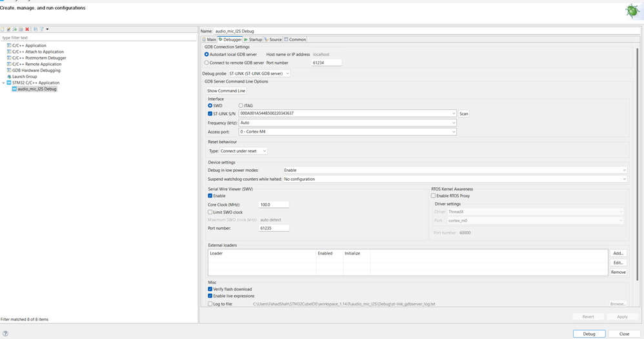Click the Show Command Line button
Screen dimensions: 644x339
coord(226,91)
